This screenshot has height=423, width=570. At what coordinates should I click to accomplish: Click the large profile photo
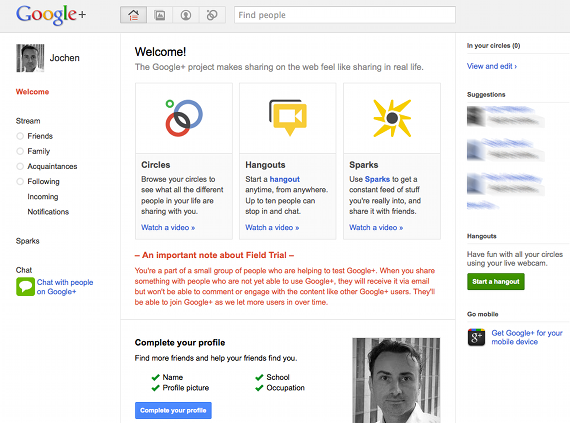point(396,380)
